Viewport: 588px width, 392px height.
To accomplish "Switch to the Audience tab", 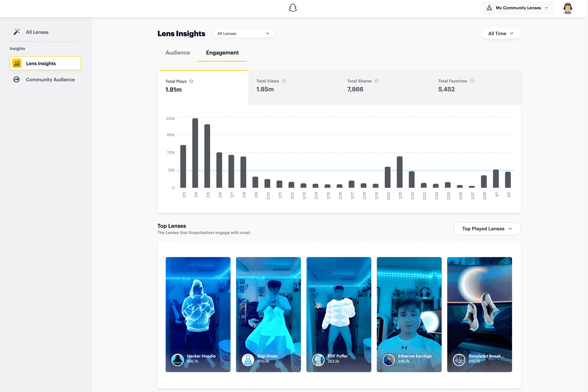I will [178, 53].
